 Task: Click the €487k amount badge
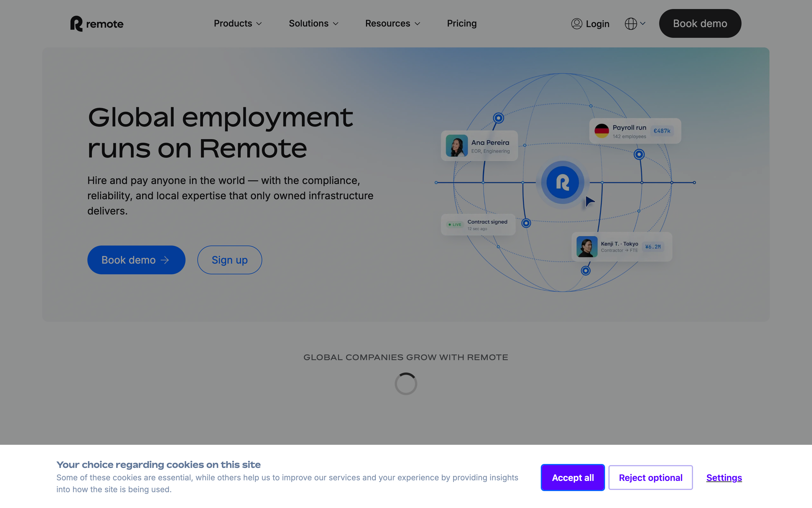(662, 131)
